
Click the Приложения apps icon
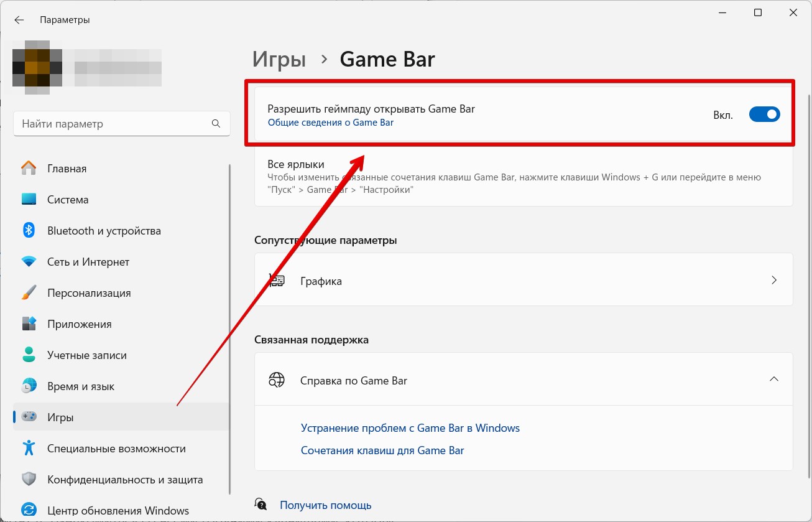click(29, 324)
